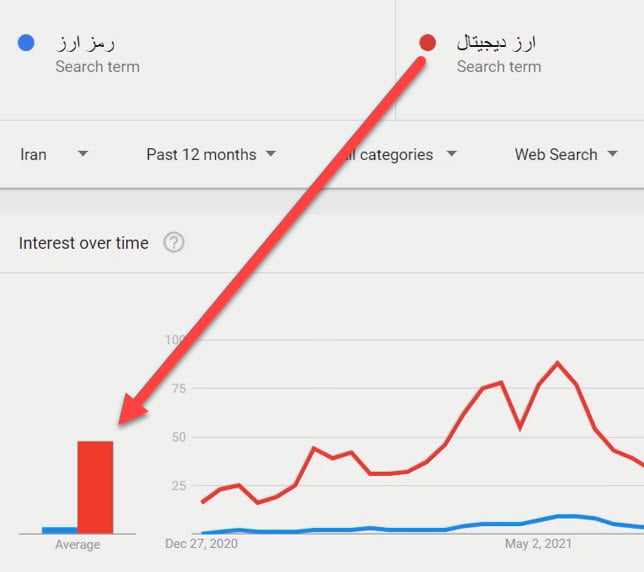Screen dimensions: 644x572
Task: Click the small blue Average bar
Action: (59, 530)
